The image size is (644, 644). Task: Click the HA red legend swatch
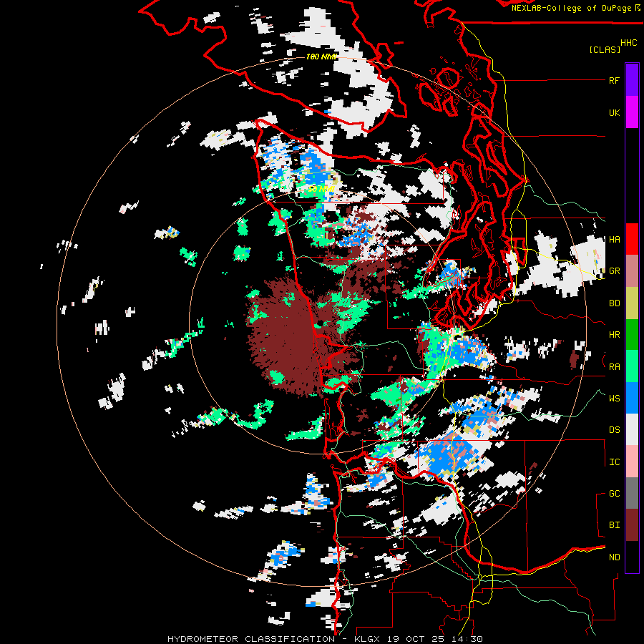632,239
